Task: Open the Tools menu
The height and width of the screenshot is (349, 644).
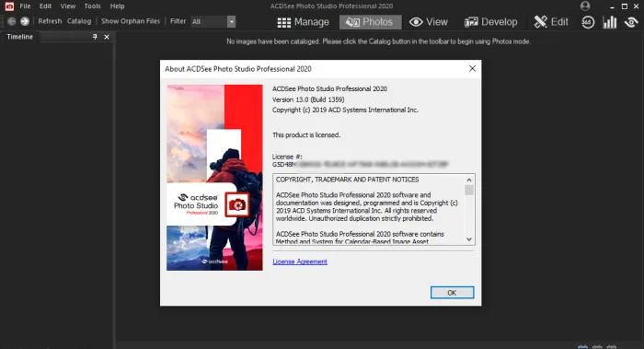Action: (x=92, y=6)
